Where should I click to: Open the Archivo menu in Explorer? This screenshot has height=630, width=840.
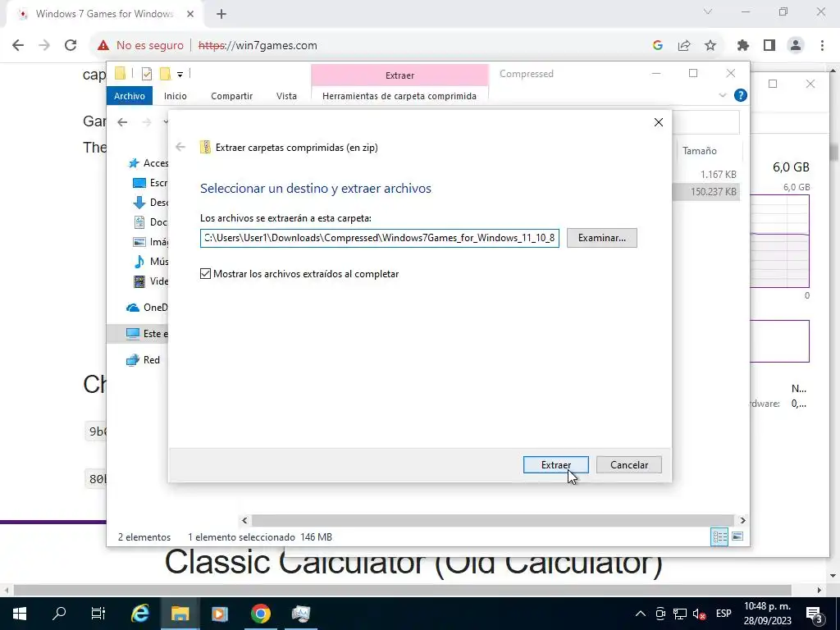(x=129, y=96)
